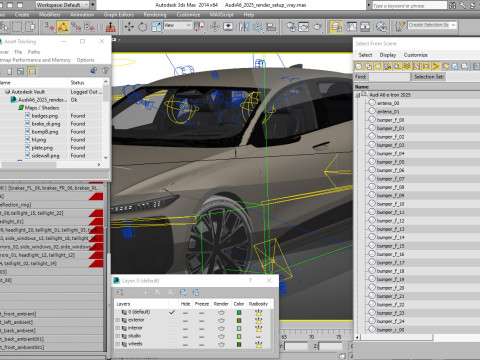Toggle Hide for wheels layer
The width and height of the screenshot is (480, 360).
tap(185, 345)
